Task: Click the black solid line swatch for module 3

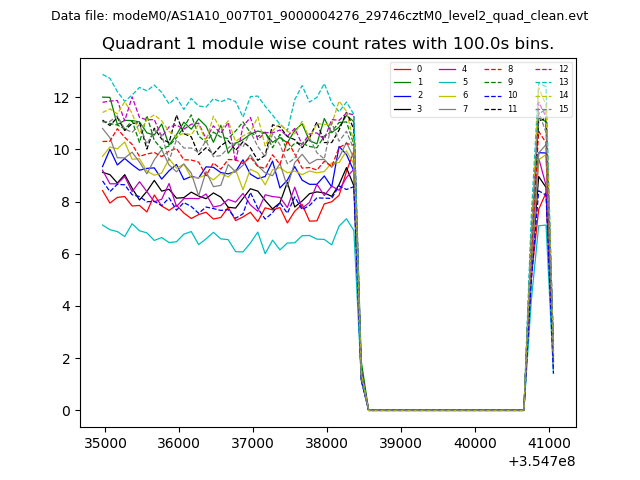Action: tap(401, 108)
